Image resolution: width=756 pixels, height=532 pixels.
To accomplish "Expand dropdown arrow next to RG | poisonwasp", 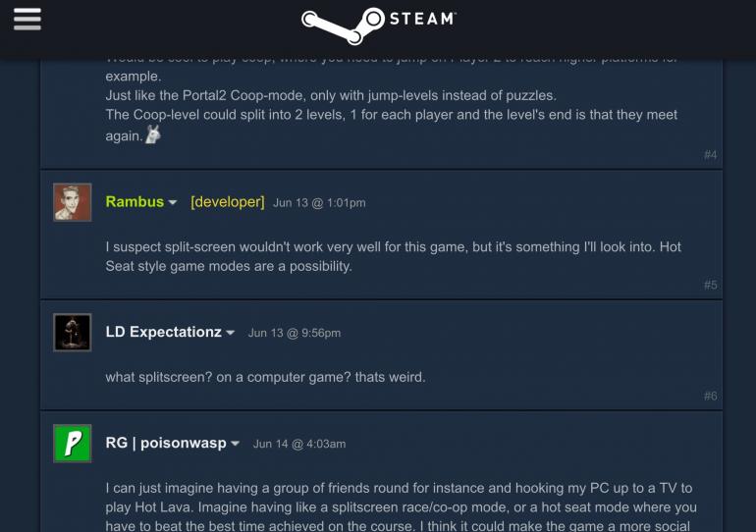I will 236,444.
